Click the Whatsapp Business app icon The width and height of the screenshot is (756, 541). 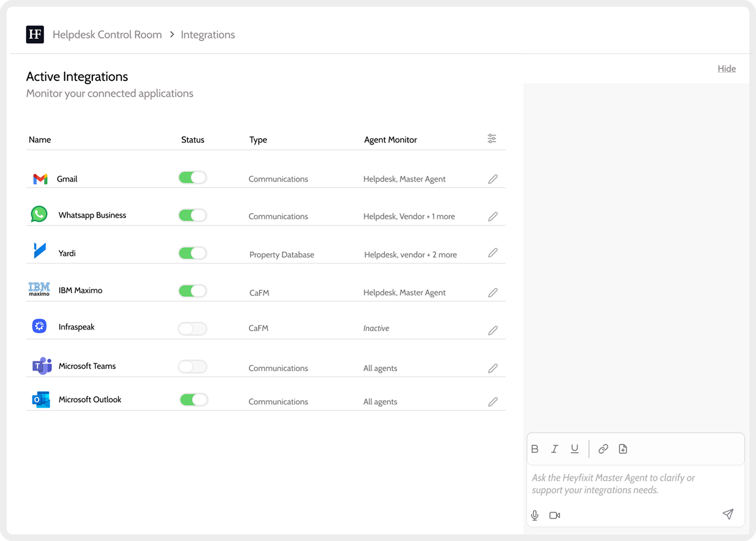(39, 214)
